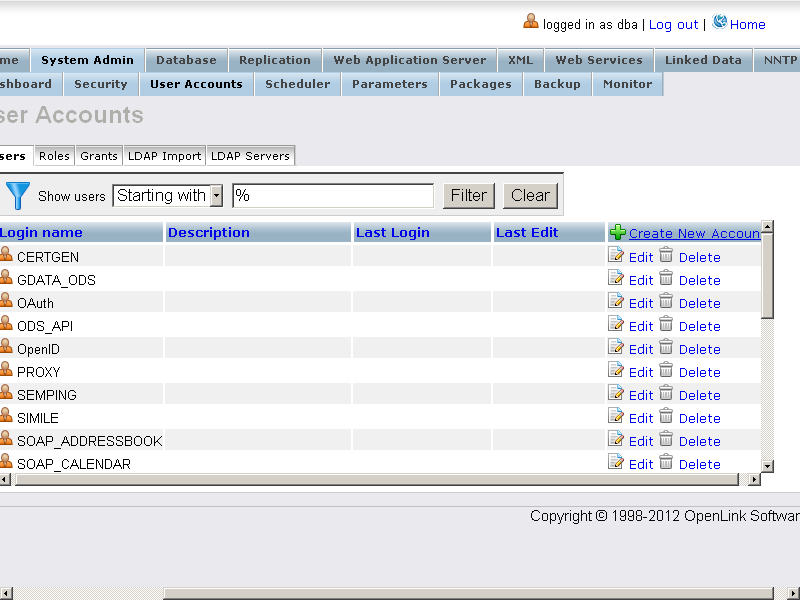The height and width of the screenshot is (600, 800).
Task: Click the green plus Create New Account icon
Action: coord(617,232)
